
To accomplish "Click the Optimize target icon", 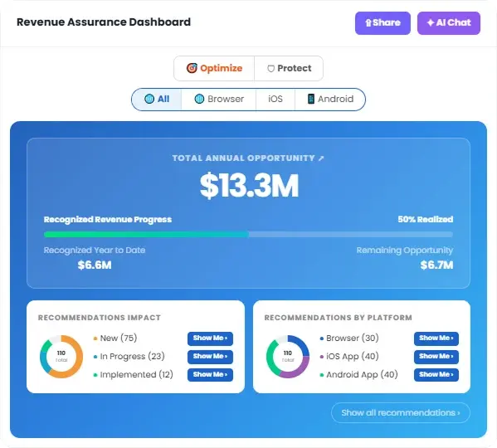I will (192, 68).
